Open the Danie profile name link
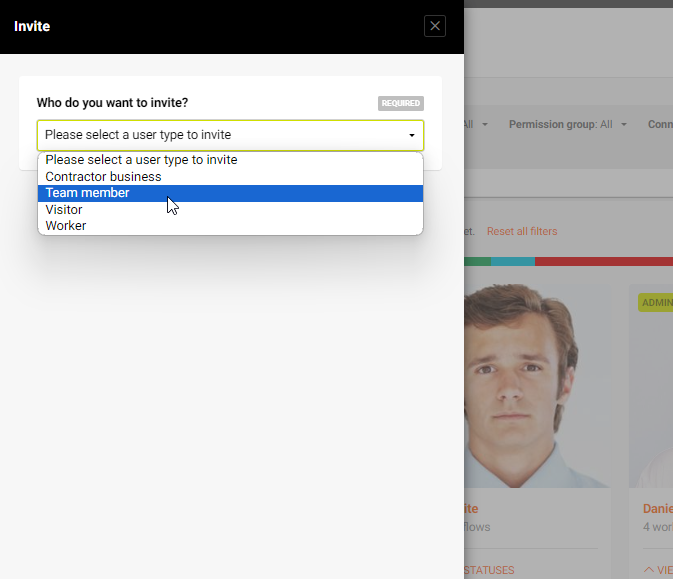This screenshot has width=673, height=579. pos(658,509)
